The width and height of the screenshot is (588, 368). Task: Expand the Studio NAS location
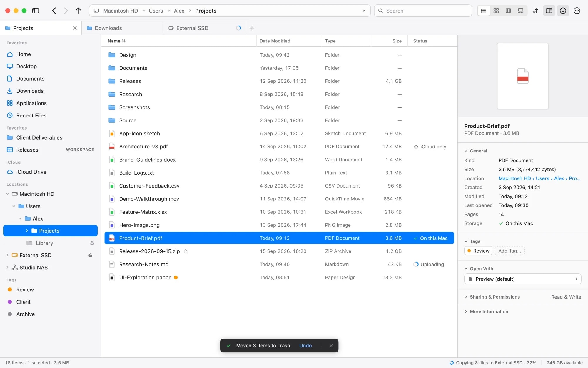(7, 268)
